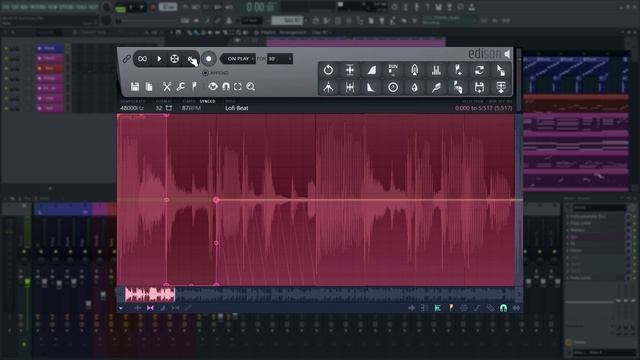Select the four-way scrub tool in Edison
This screenshot has height=360, width=640.
(174, 59)
